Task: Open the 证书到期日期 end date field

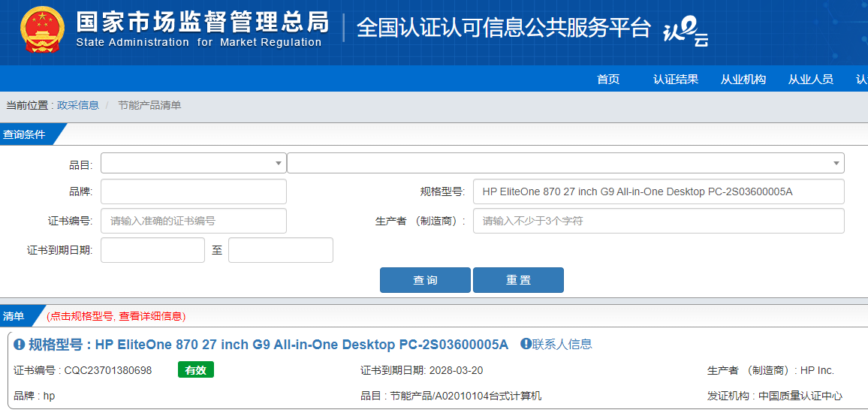Action: [281, 250]
